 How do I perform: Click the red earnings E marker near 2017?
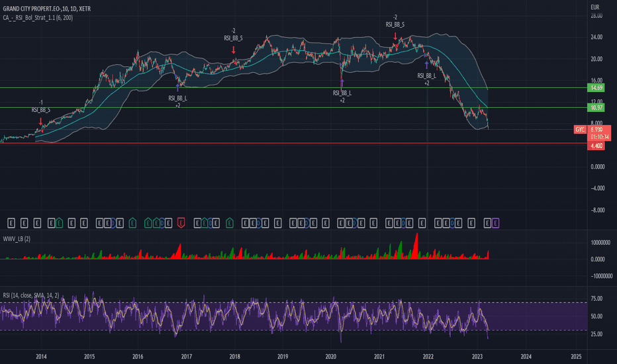(x=181, y=223)
